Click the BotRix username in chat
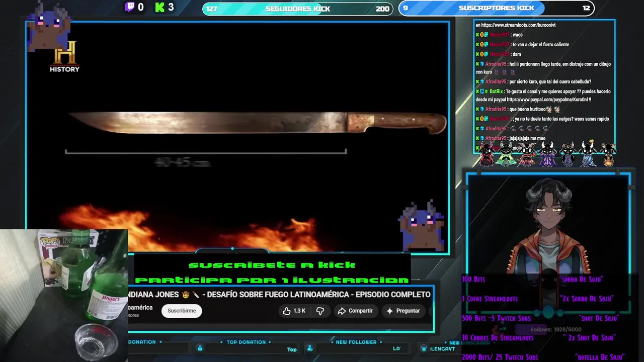Image resolution: width=644 pixels, height=362 pixels. pyautogui.click(x=496, y=92)
